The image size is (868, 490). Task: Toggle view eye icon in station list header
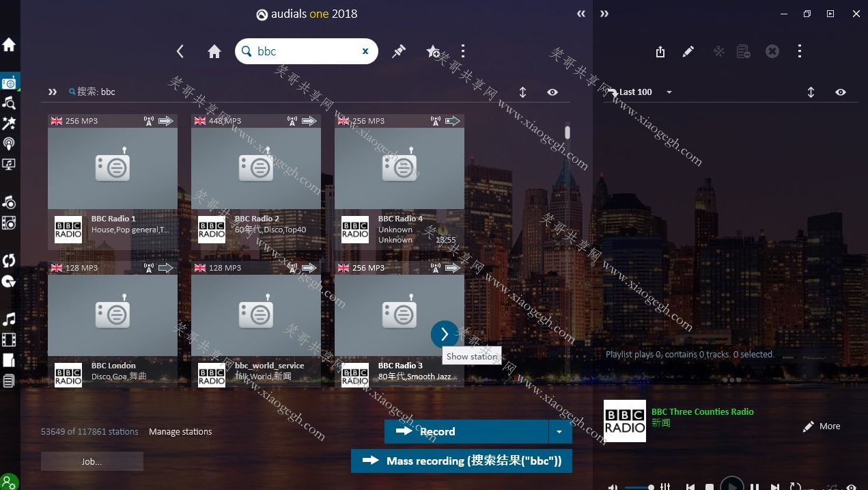click(x=552, y=92)
